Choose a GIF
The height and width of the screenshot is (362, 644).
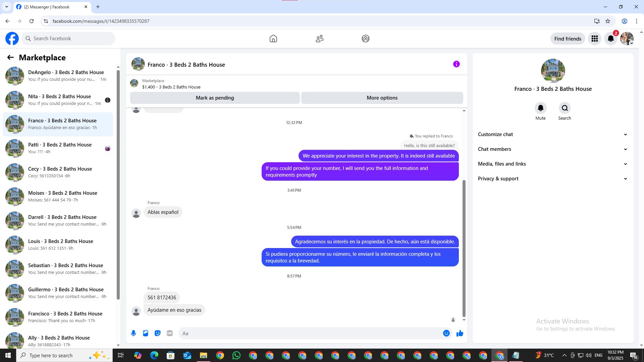[170, 333]
